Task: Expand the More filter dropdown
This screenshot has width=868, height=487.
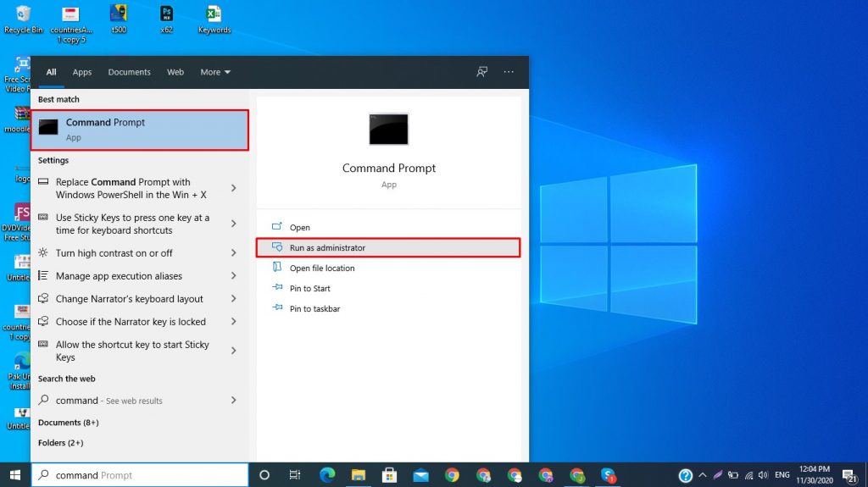Action: 215,72
